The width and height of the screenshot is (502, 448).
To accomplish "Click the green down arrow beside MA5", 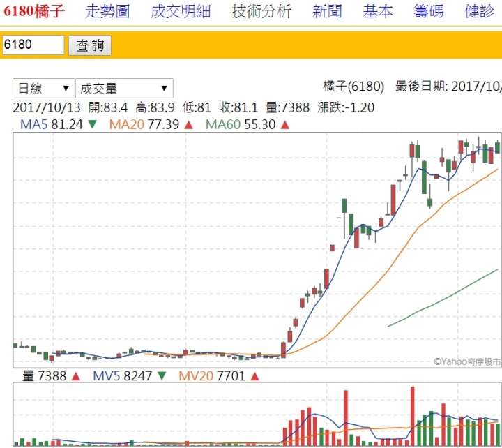I will 93,124.
